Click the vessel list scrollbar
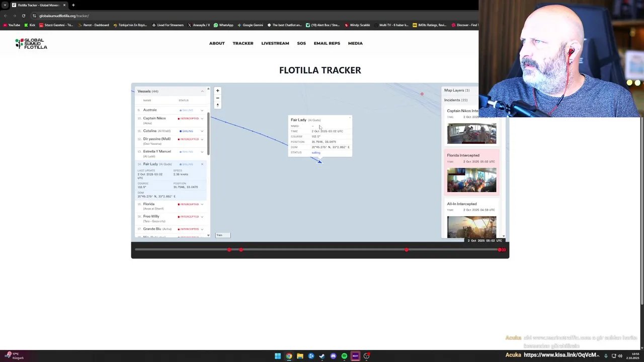Viewport: 644px width, 362px height. point(208,135)
